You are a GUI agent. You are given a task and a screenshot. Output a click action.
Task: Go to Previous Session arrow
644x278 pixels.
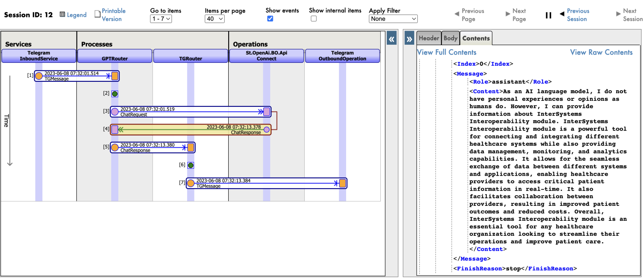click(x=562, y=14)
